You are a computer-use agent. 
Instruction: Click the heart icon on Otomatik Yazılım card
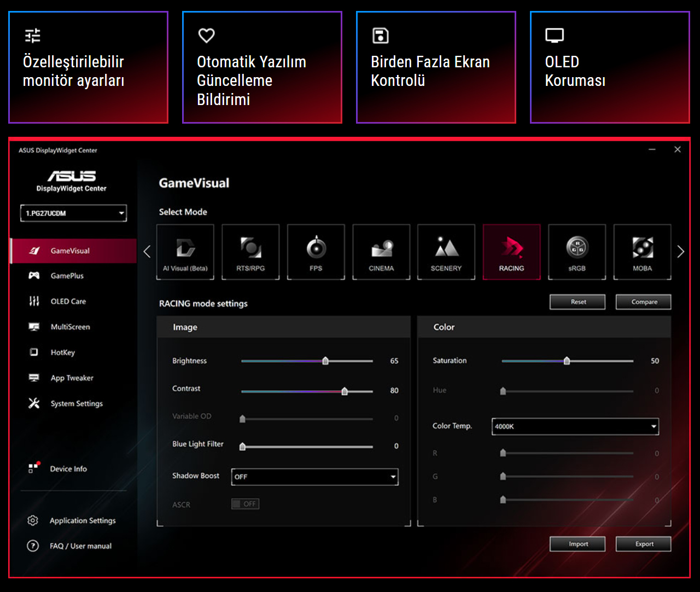206,36
